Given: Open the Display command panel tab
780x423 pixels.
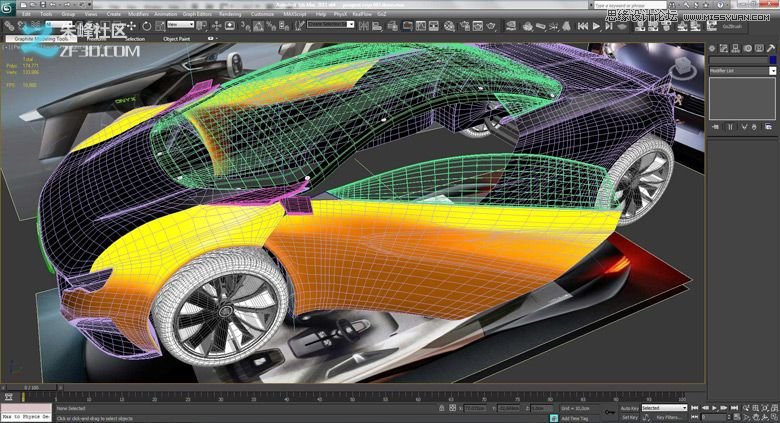Looking at the screenshot, I should [759, 48].
